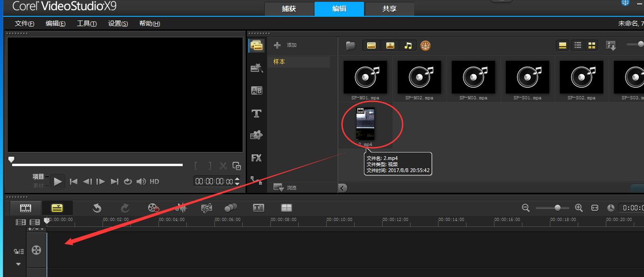Collapse library panel with left arrow

coord(343,188)
